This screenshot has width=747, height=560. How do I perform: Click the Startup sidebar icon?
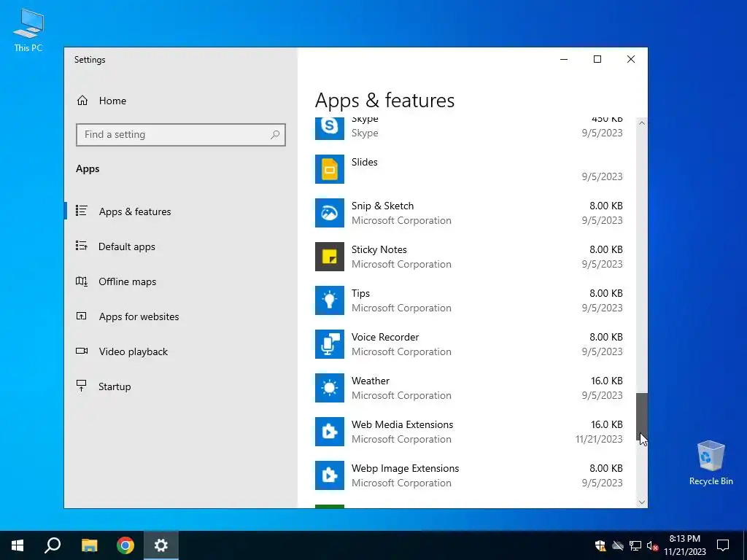click(x=82, y=386)
